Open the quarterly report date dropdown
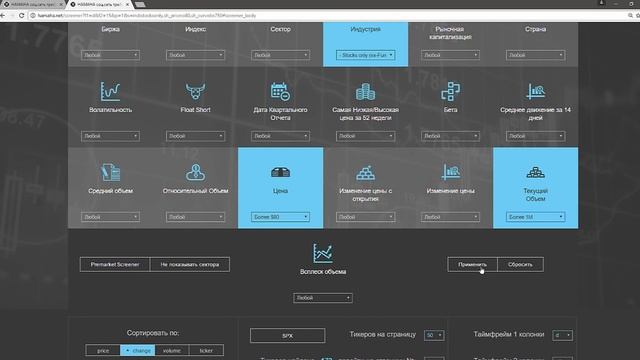Screen dimensions: 640x360 [x=280, y=136]
